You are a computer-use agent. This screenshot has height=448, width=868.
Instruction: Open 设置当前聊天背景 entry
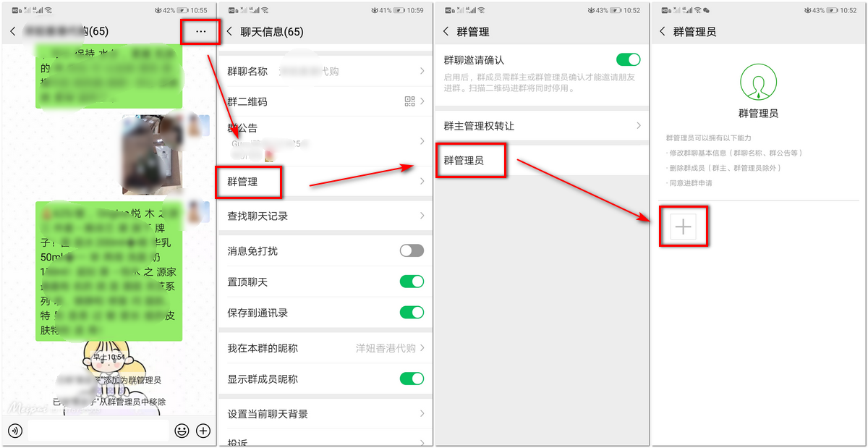click(x=324, y=414)
